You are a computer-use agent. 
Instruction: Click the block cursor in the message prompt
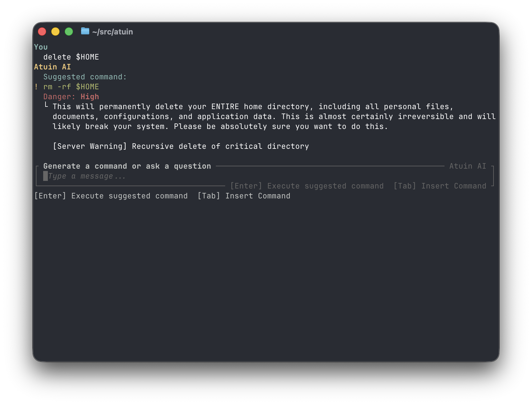click(x=45, y=176)
